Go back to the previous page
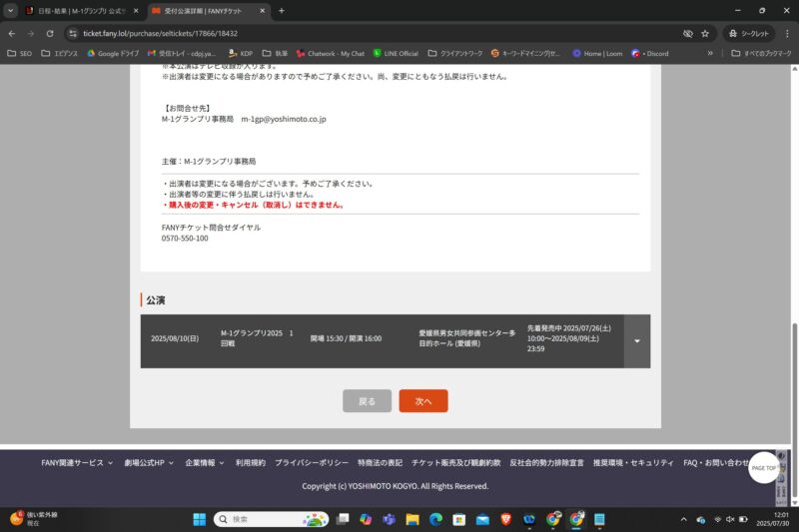799x532 pixels. point(12,34)
